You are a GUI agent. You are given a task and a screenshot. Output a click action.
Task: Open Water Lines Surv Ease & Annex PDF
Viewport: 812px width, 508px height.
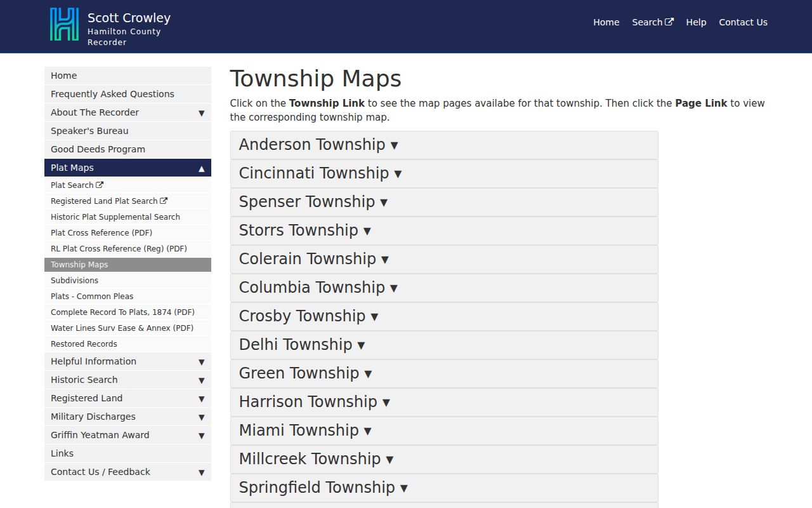click(x=128, y=328)
